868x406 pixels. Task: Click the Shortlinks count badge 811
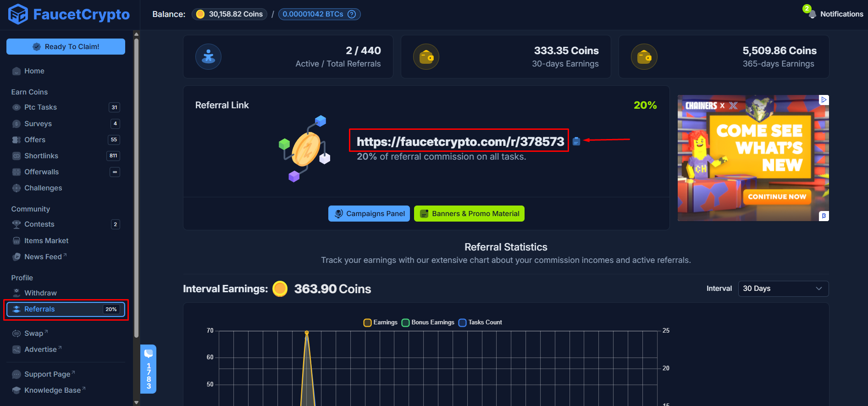(113, 156)
